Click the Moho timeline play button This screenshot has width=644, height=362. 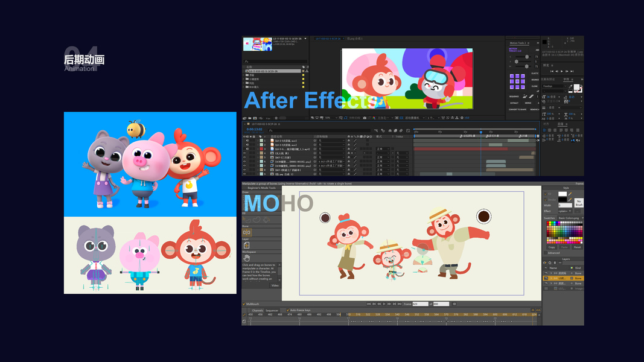[384, 304]
